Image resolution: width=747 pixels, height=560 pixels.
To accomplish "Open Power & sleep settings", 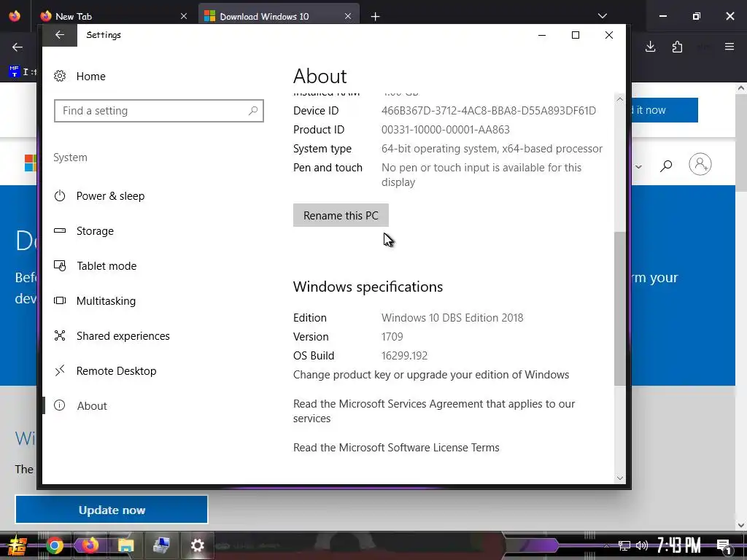I will pyautogui.click(x=110, y=195).
